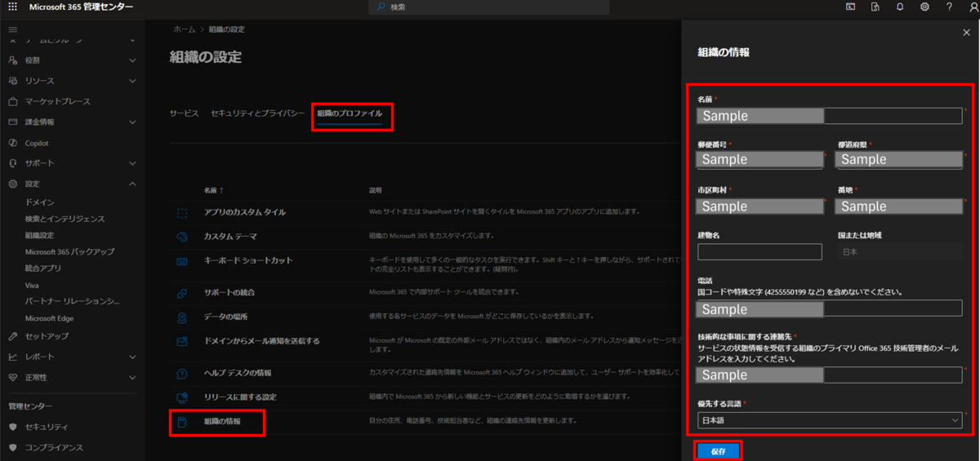Collapse the 設定 sidebar chevron
This screenshot has width=980, height=461.
point(132,184)
